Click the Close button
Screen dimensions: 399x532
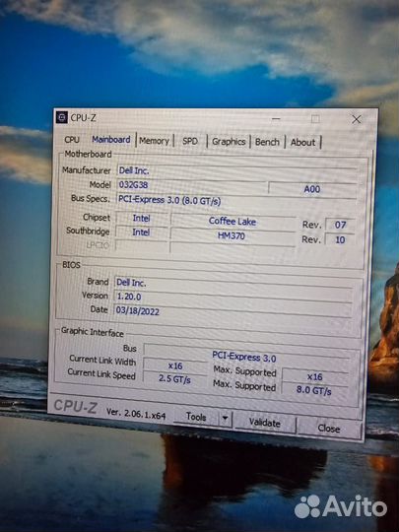click(x=328, y=429)
